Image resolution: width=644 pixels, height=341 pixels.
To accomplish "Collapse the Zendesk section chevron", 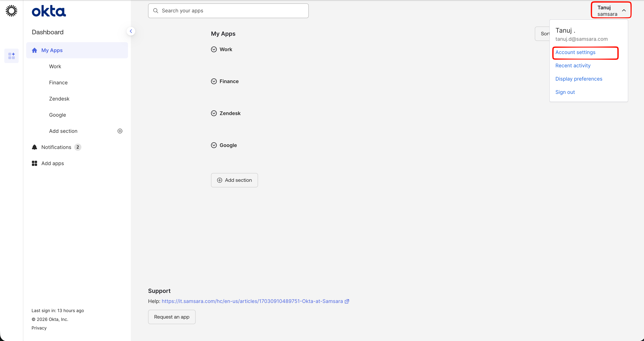I will [x=214, y=113].
